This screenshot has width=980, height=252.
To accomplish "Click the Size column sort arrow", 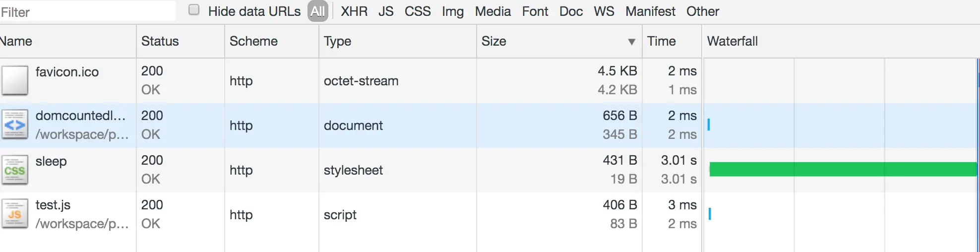I will point(631,42).
